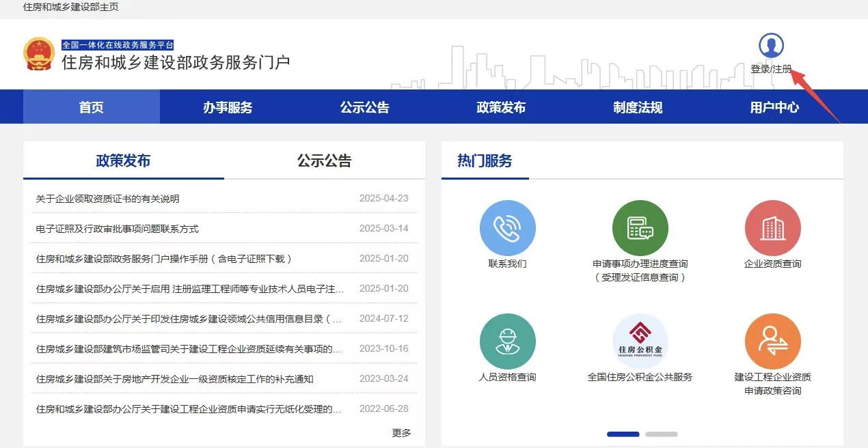Click the 登录/注册 user avatar icon

tap(771, 46)
